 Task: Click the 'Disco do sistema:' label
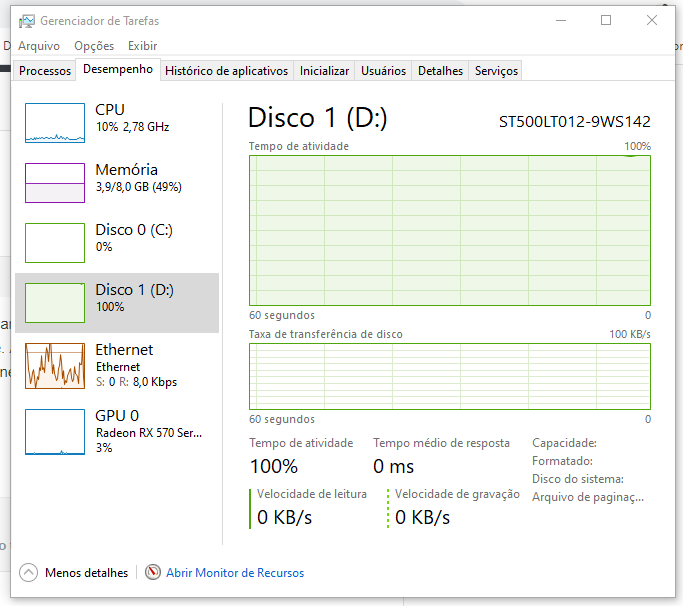point(578,479)
